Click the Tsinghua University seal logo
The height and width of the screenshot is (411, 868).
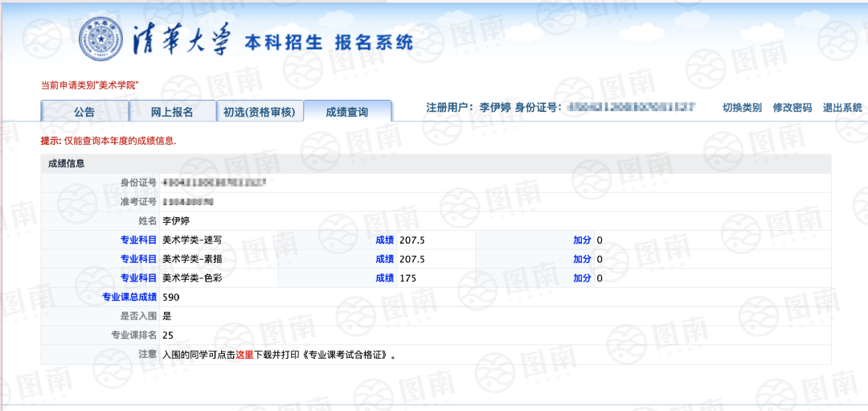pos(100,40)
